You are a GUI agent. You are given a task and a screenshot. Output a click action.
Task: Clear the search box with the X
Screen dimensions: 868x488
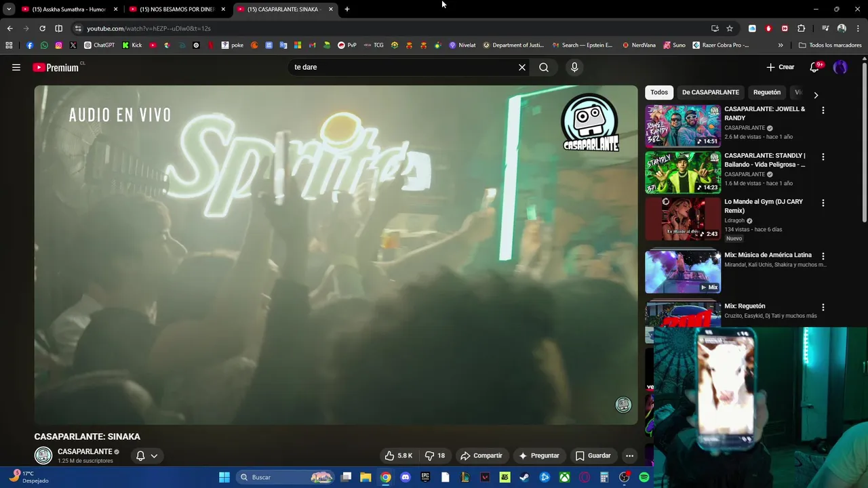[522, 67]
